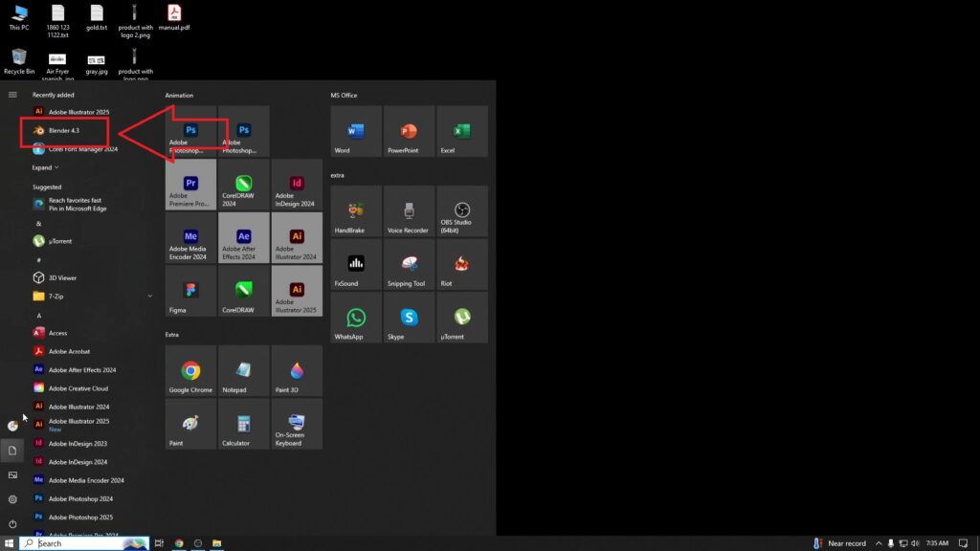980x551 pixels.
Task: Launch the Riot tile
Action: click(x=462, y=264)
